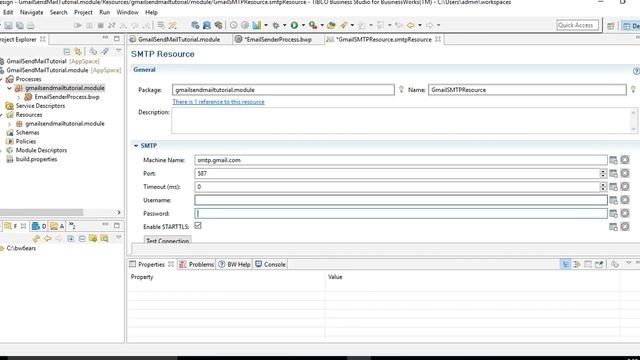Show hidden tabs list in lower-left panel
This screenshot has height=360, width=640.
pyautogui.click(x=72, y=226)
